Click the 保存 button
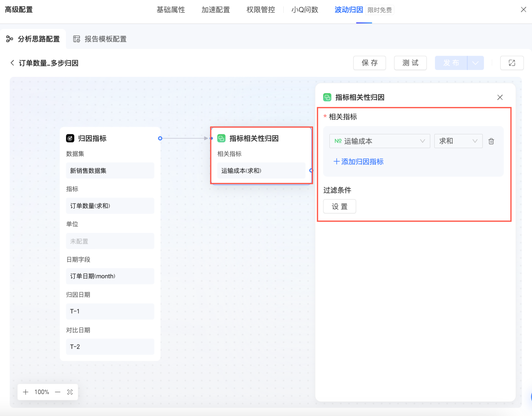Screen dimensions: 532x416 click(x=369, y=63)
